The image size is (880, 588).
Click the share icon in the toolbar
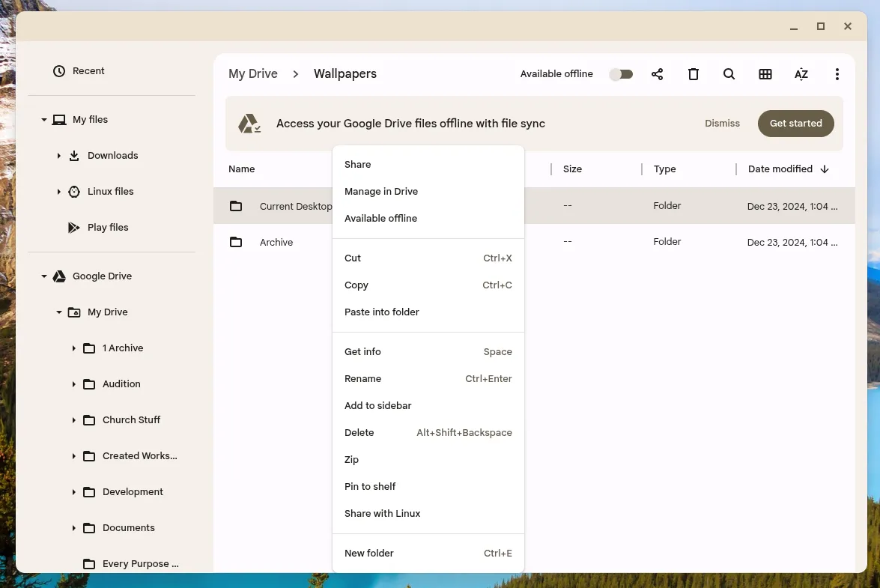657,74
